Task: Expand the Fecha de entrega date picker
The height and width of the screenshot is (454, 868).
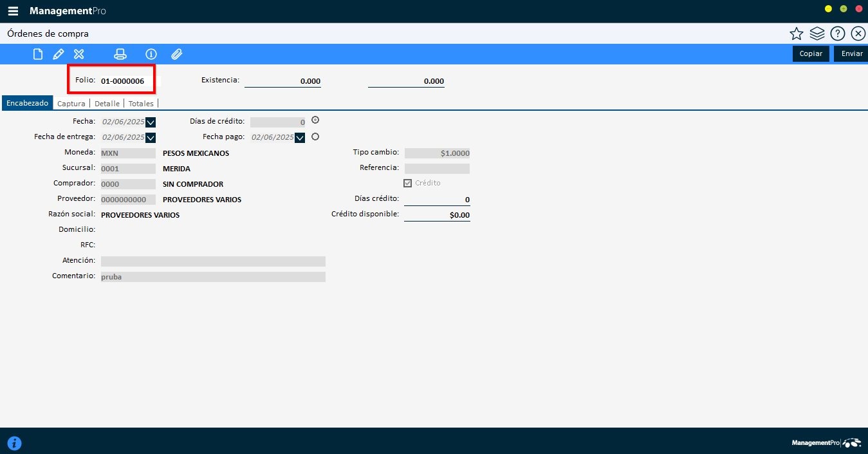Action: [x=151, y=137]
